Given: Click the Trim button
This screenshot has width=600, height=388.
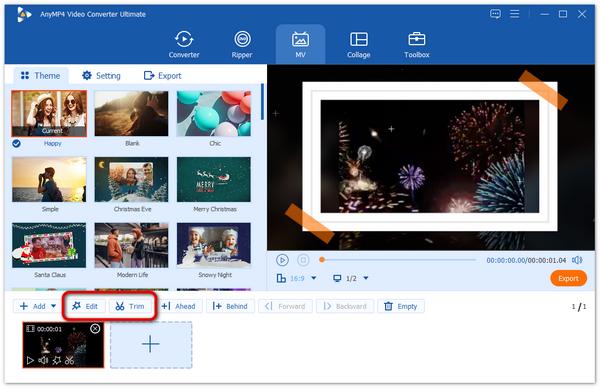Looking at the screenshot, I should [130, 306].
